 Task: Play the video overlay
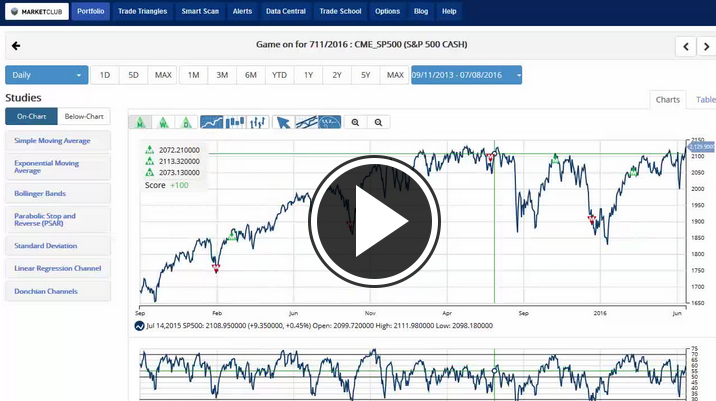(374, 220)
